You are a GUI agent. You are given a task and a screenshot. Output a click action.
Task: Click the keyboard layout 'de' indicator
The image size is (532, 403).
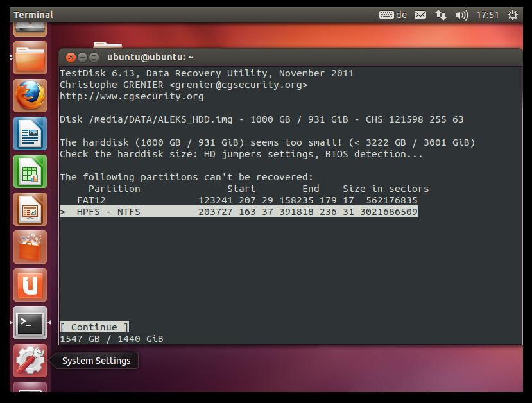tap(393, 15)
